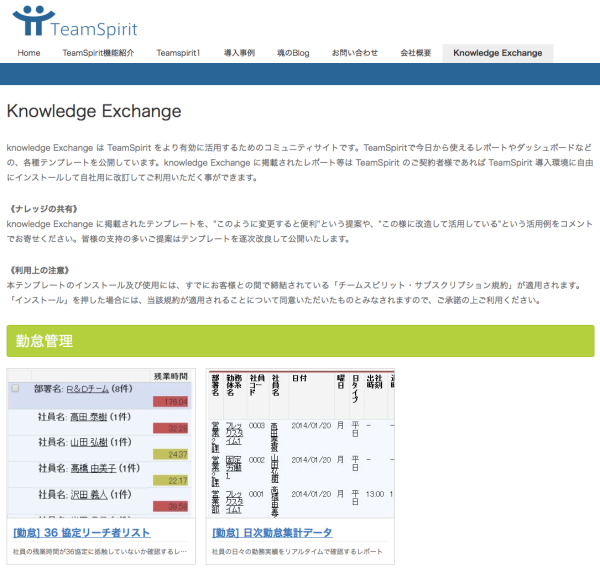Click the employee code 0003 cell
This screenshot has height=573, width=600.
(257, 426)
